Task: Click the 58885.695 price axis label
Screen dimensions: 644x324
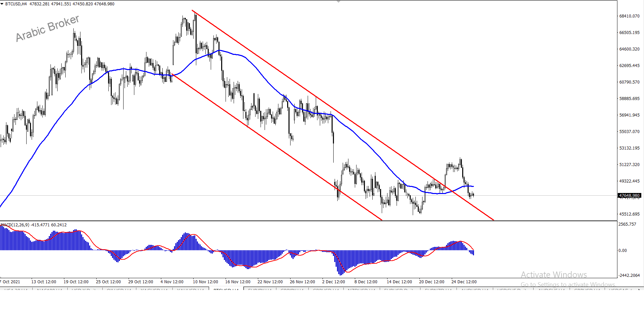Action: click(629, 99)
